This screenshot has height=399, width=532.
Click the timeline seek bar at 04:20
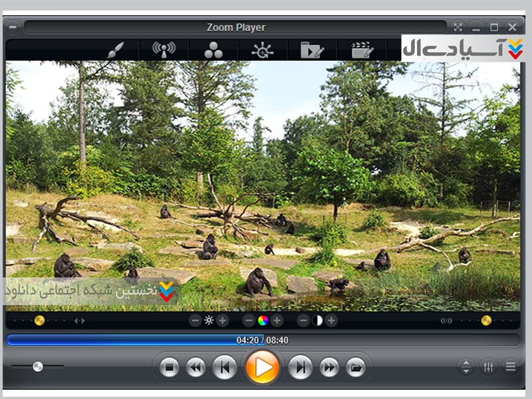[x=263, y=340]
